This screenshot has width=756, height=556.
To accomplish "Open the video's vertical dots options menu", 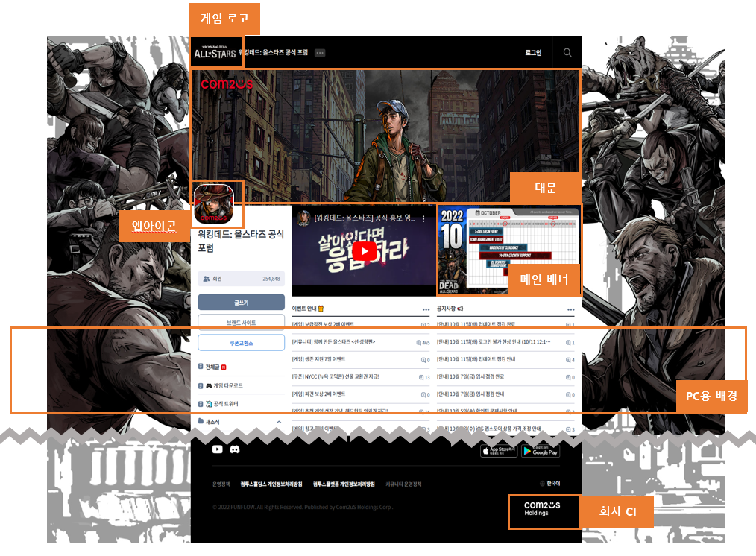I will tap(423, 218).
